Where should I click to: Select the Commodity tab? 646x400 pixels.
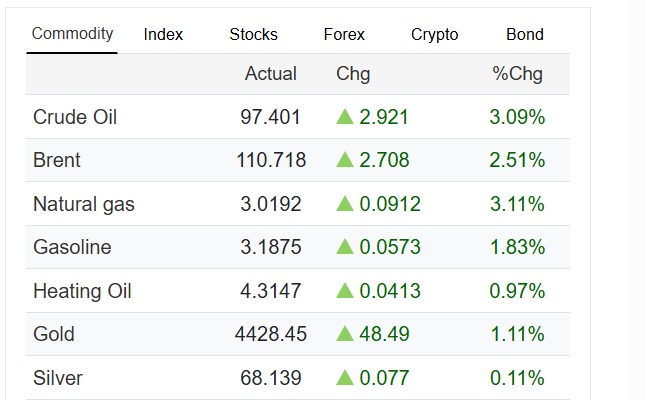tap(72, 34)
